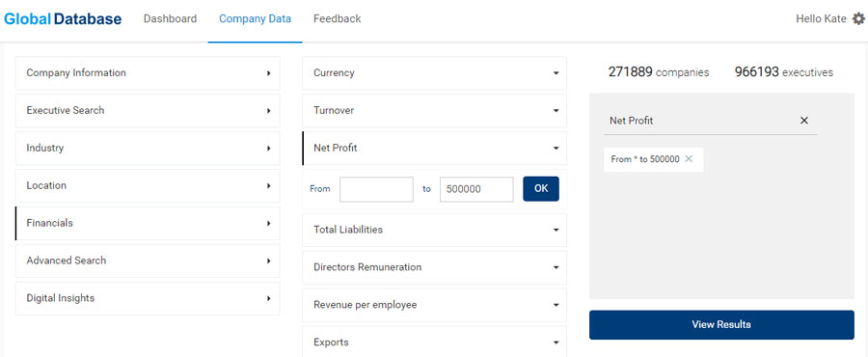
Task: Select the Financials label
Action: pyautogui.click(x=50, y=223)
